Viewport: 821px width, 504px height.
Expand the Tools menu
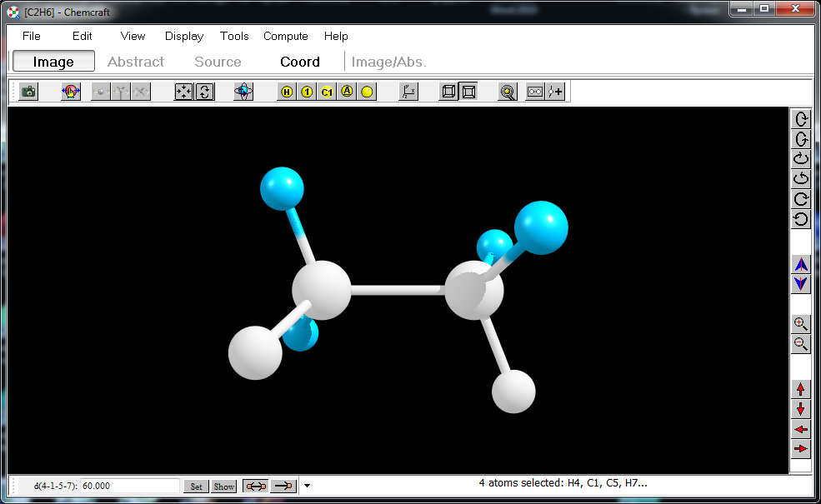click(x=234, y=36)
